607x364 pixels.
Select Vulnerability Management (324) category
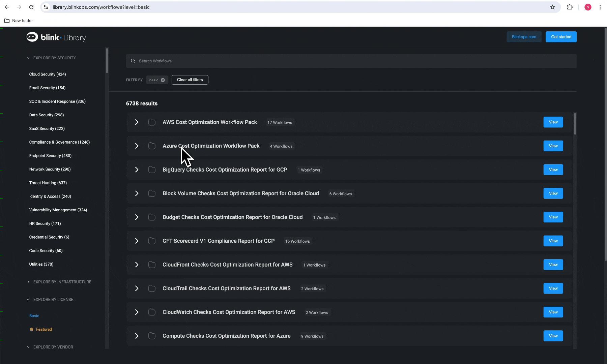coord(58,210)
